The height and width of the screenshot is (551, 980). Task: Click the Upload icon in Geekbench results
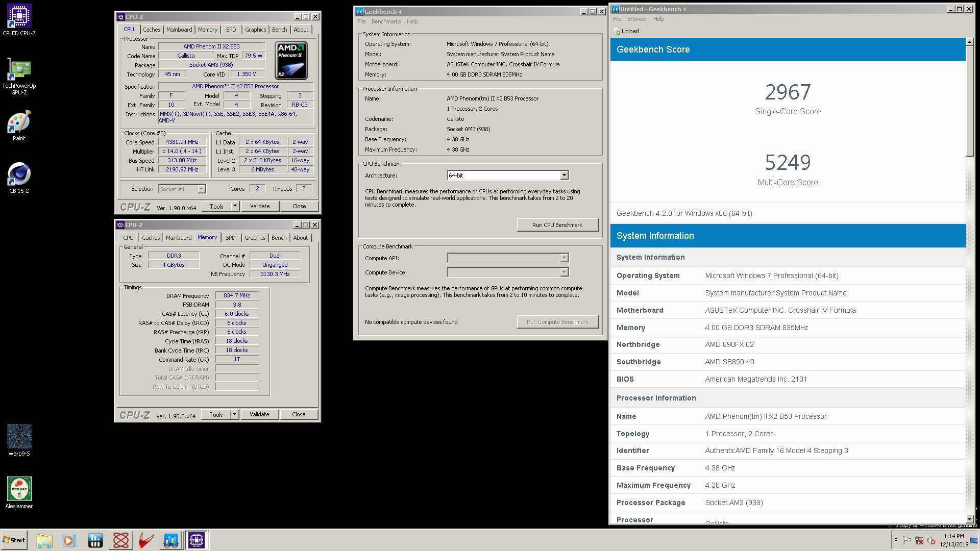point(617,31)
